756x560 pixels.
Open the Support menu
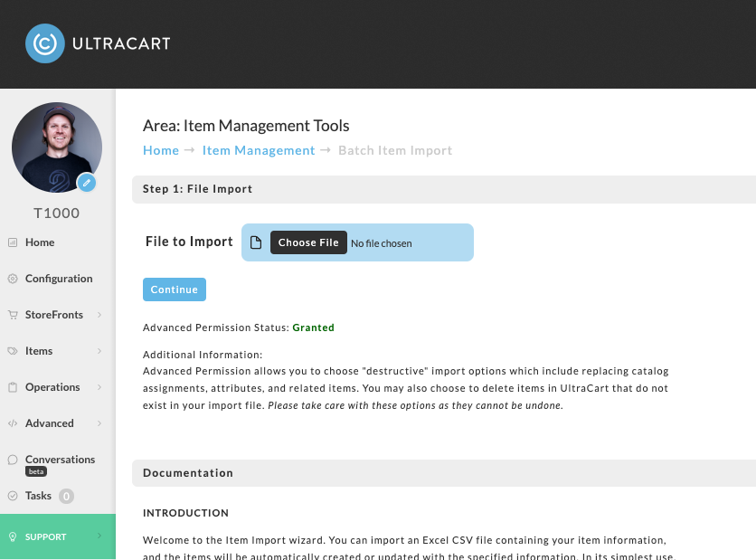point(58,536)
